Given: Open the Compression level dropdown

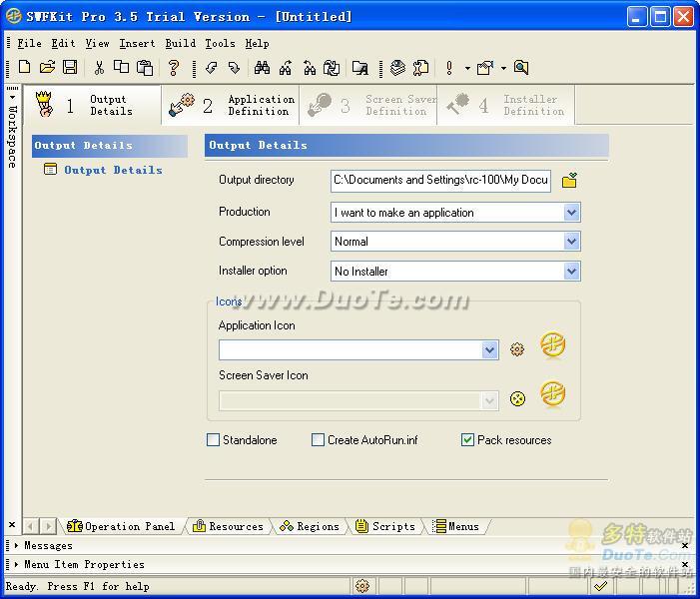Looking at the screenshot, I should 571,242.
